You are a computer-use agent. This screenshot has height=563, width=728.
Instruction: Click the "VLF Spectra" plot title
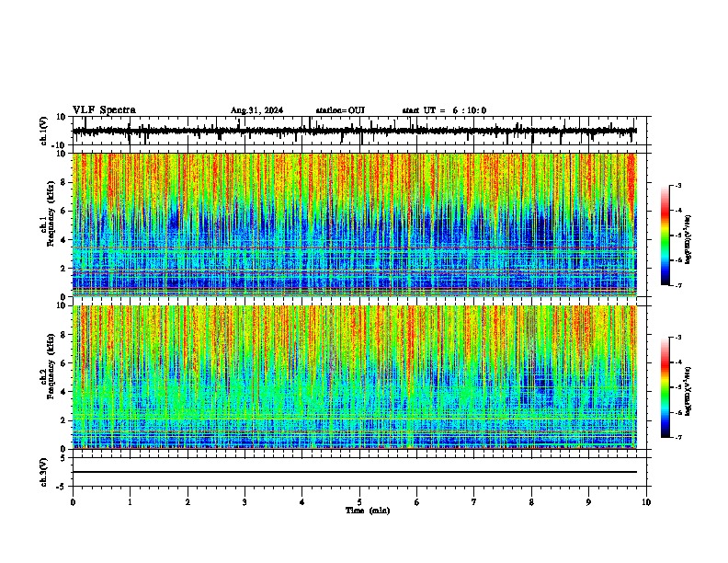104,110
